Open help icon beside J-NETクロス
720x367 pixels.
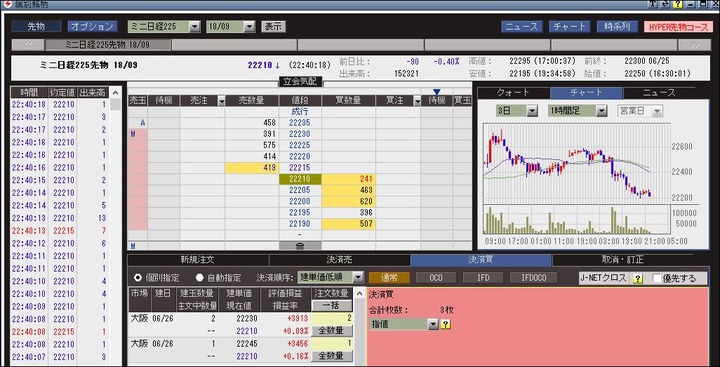[x=637, y=278]
